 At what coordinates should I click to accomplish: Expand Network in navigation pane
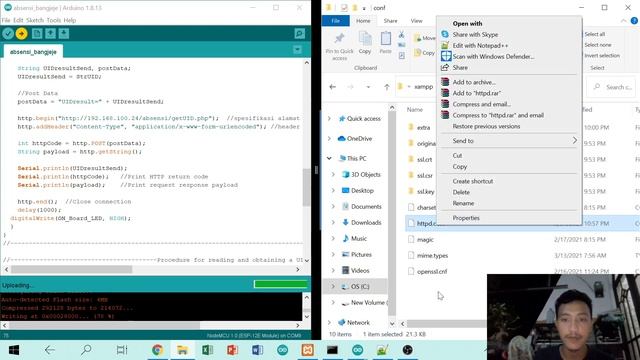click(x=329, y=322)
